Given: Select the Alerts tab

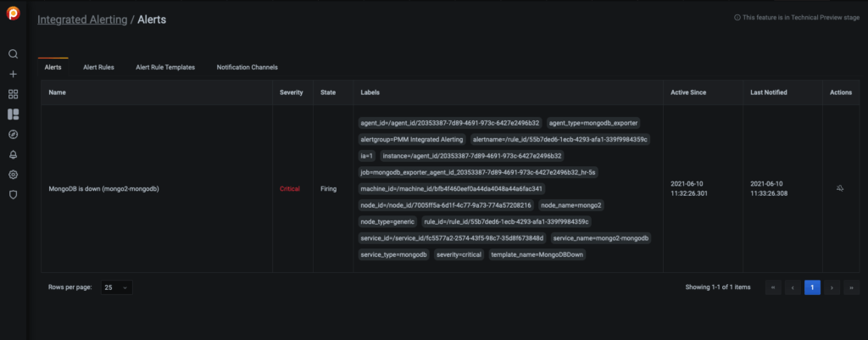Looking at the screenshot, I should coord(53,67).
